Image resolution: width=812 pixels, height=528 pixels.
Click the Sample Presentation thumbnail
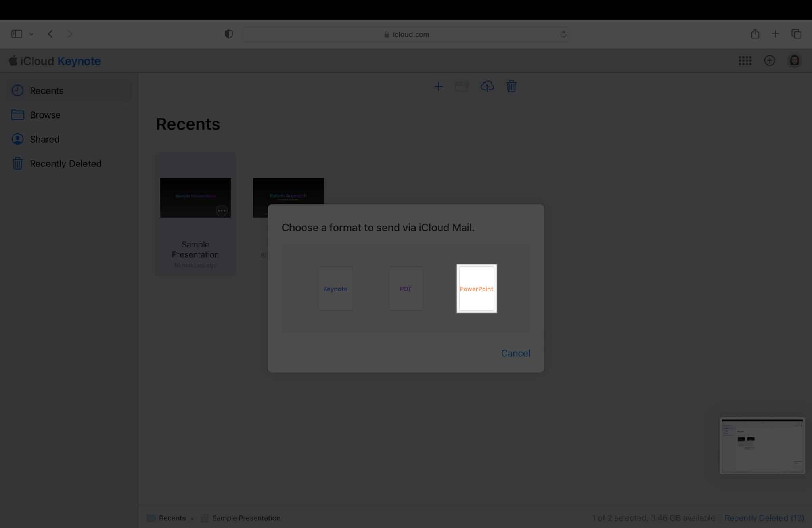pyautogui.click(x=195, y=197)
